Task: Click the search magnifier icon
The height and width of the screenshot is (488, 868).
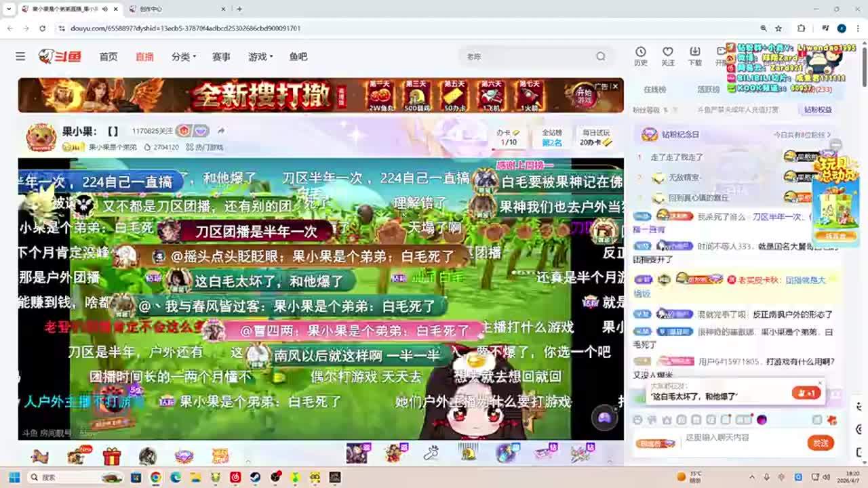Action: pos(600,57)
